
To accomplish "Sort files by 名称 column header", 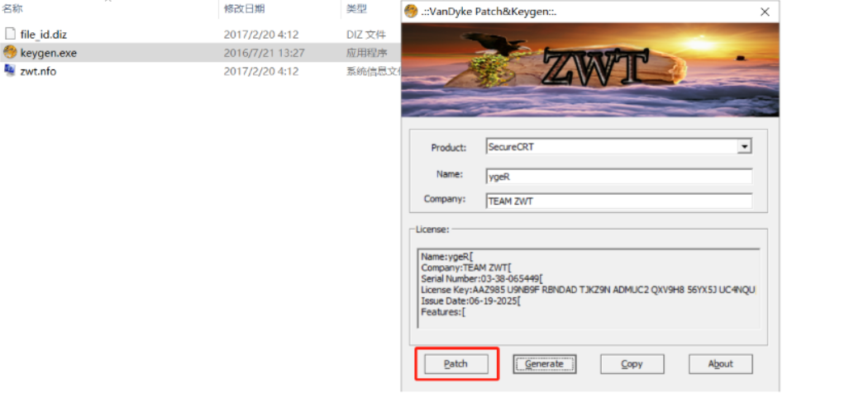I will [12, 8].
